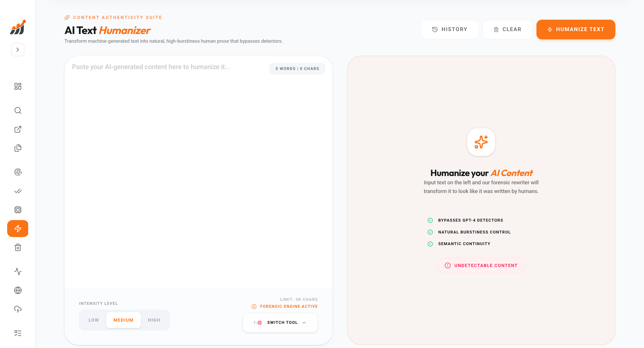Image resolution: width=644 pixels, height=348 pixels.
Task: Open the copy documents icon in sidebar
Action: [x=18, y=148]
